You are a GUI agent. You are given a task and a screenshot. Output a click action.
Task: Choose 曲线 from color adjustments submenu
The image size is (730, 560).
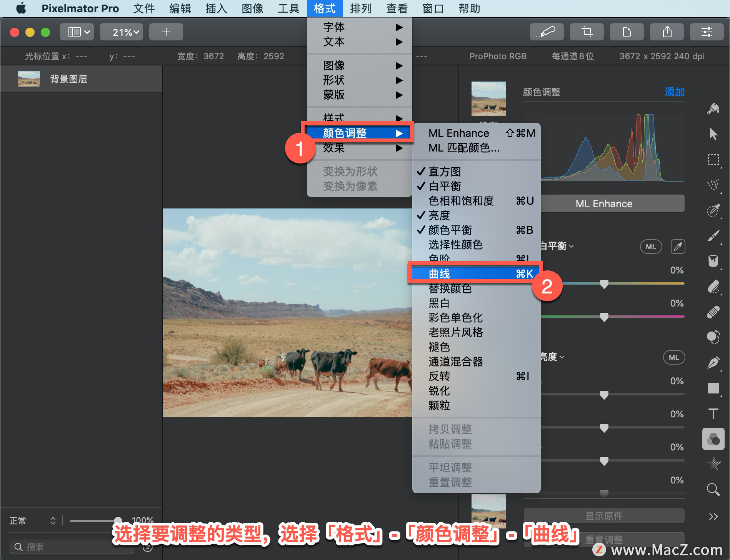[x=476, y=274]
